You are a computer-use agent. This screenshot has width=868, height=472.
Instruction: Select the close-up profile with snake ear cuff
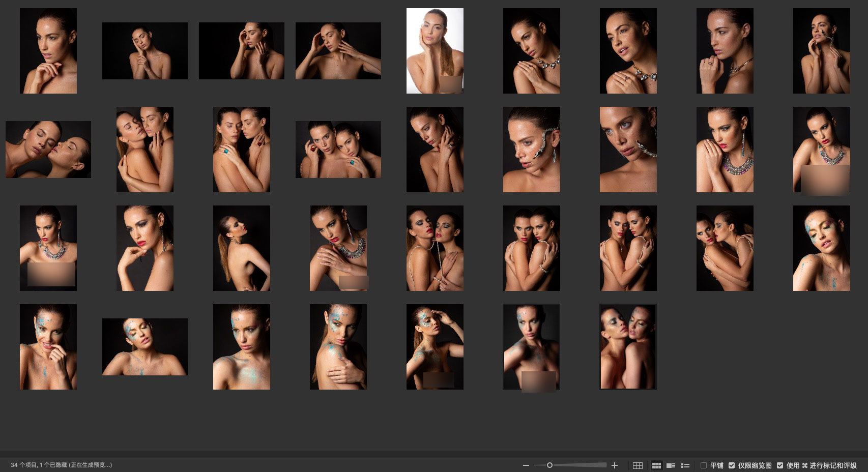(x=531, y=150)
